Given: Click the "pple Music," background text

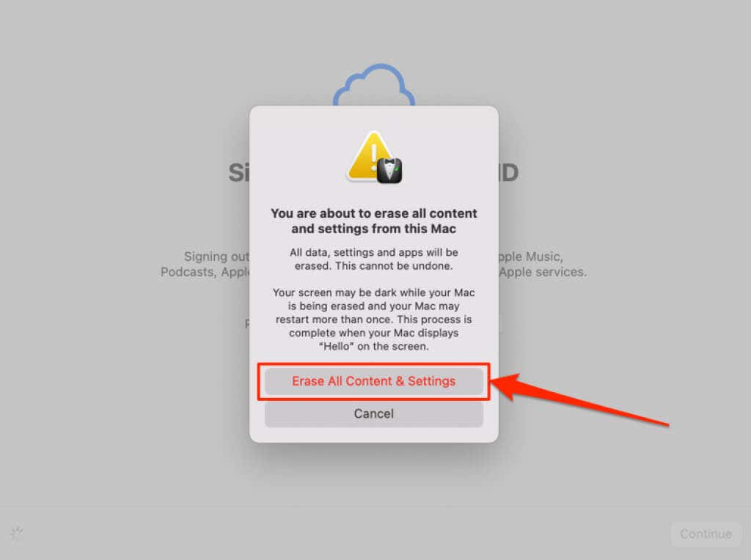Looking at the screenshot, I should pyautogui.click(x=531, y=257).
